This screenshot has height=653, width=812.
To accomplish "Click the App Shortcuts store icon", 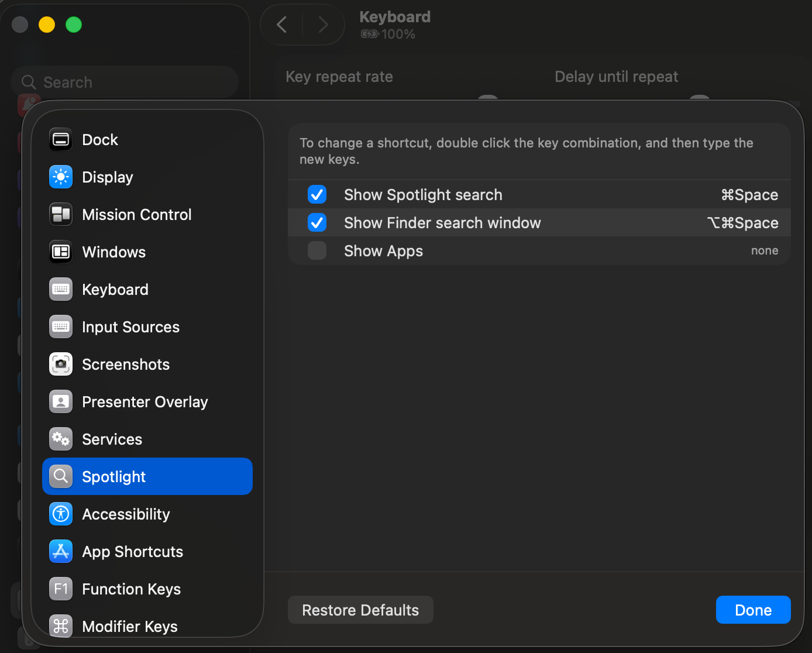I will click(61, 552).
